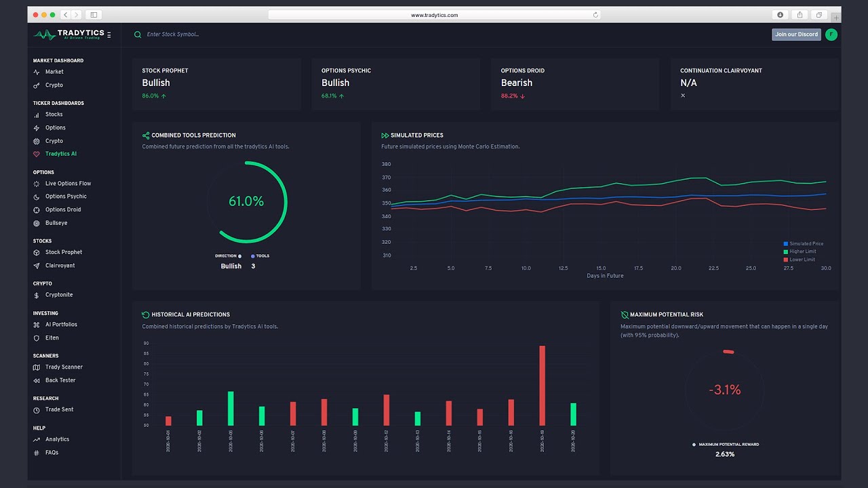The height and width of the screenshot is (488, 868).
Task: Open the FAQs link
Action: [x=52, y=453]
